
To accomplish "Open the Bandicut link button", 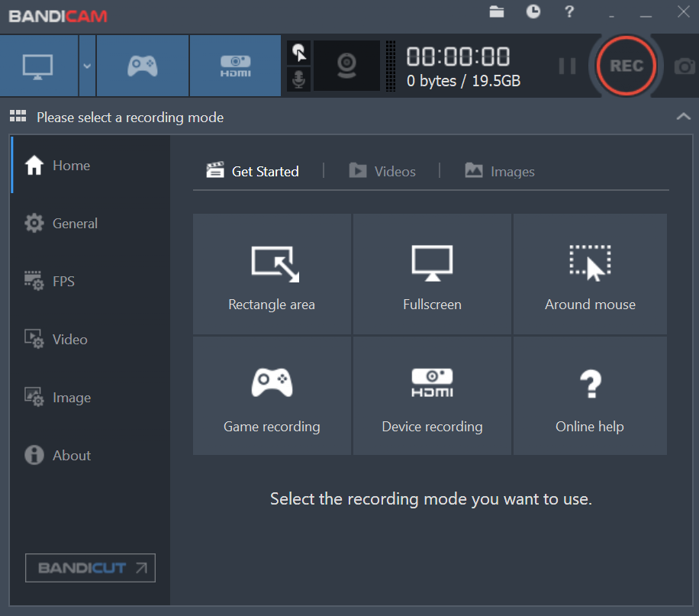I will click(91, 568).
